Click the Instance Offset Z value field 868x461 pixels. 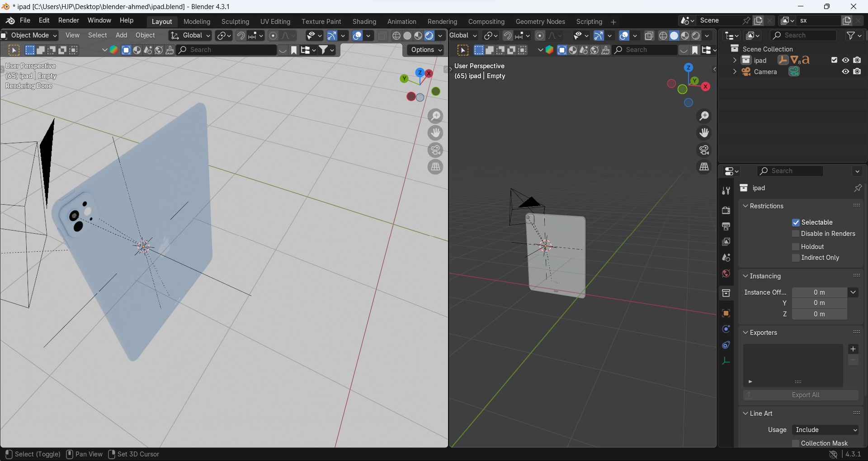click(820, 315)
